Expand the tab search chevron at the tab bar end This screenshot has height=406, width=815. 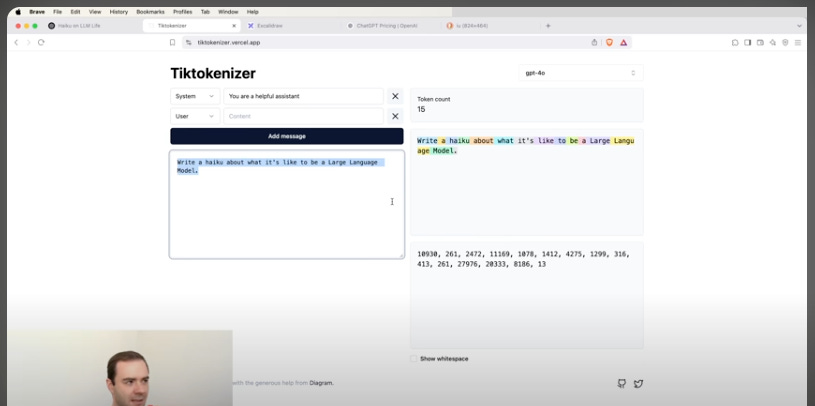point(799,25)
